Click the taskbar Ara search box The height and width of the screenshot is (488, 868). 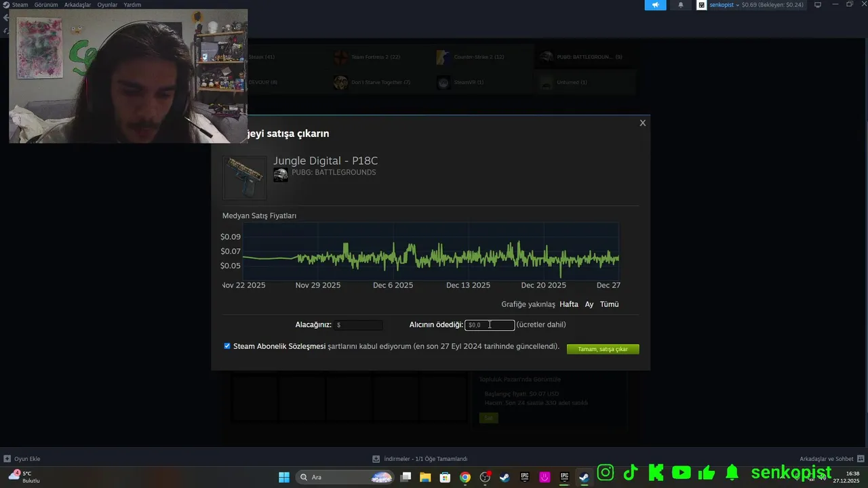345,477
